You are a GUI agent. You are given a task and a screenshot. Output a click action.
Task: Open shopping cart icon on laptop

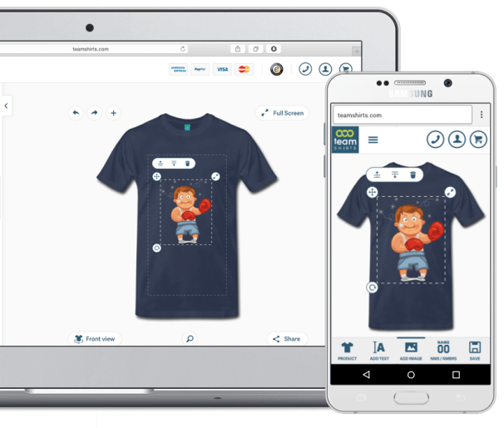coord(345,68)
